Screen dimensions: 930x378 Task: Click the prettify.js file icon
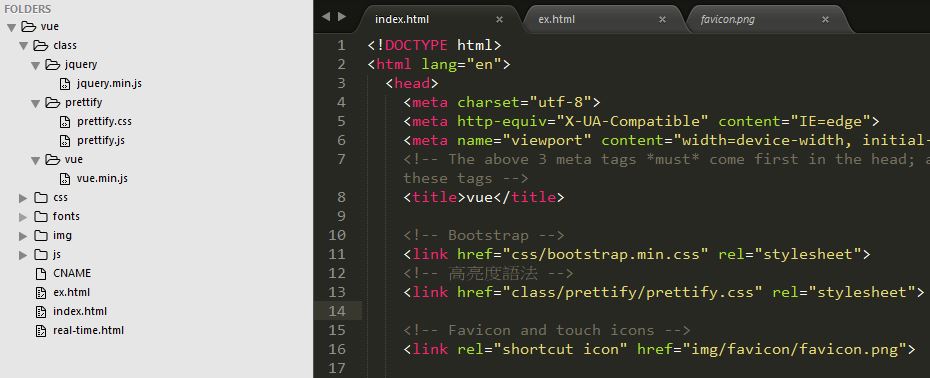[x=65, y=141]
